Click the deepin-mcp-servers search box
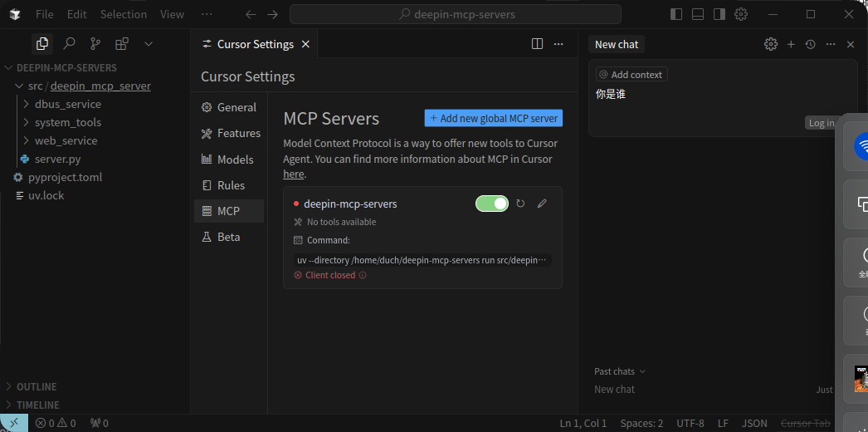The image size is (868, 432). [x=456, y=14]
